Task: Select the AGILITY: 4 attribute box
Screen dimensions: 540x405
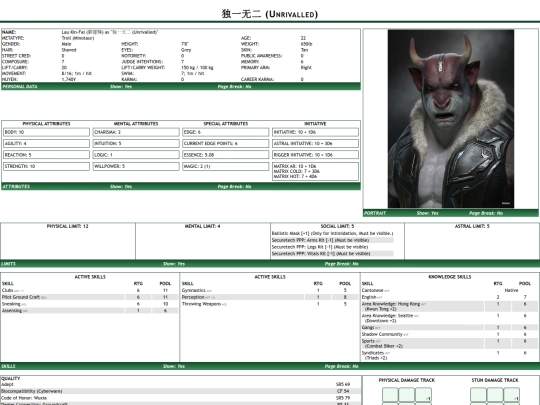Action: [46, 144]
